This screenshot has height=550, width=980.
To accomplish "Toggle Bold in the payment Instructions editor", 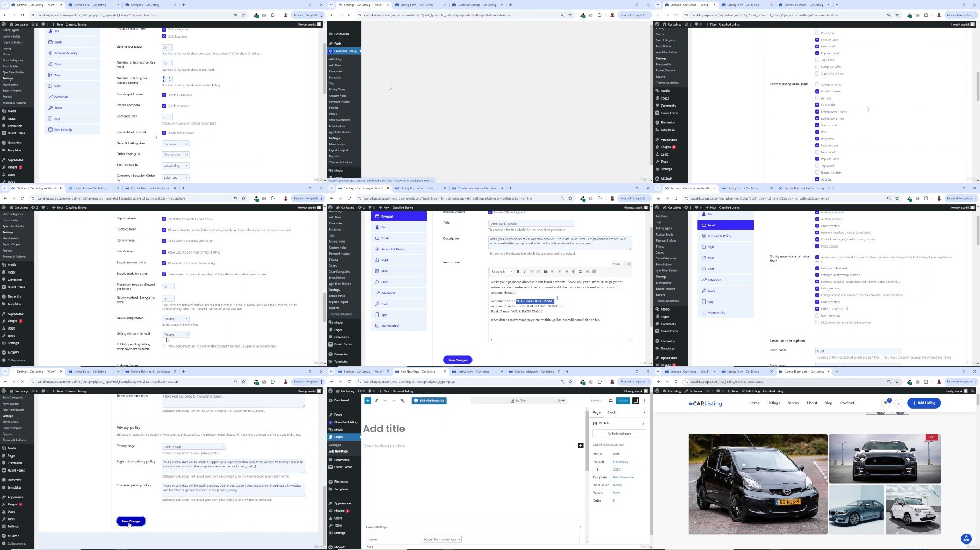I will tap(518, 271).
